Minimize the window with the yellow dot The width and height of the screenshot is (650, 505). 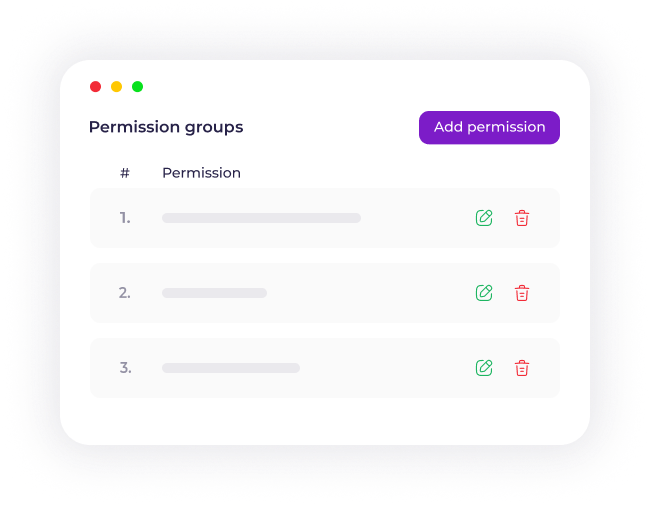tap(116, 87)
